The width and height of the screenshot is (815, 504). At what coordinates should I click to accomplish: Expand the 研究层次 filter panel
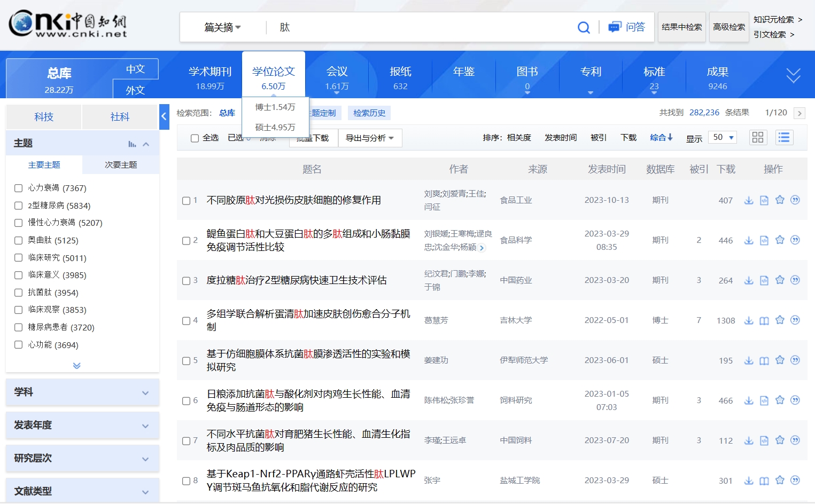pos(82,459)
